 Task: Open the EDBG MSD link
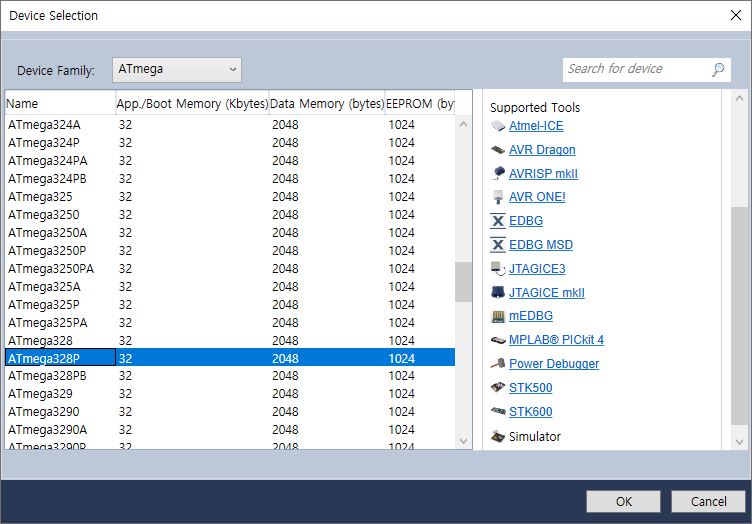(541, 245)
